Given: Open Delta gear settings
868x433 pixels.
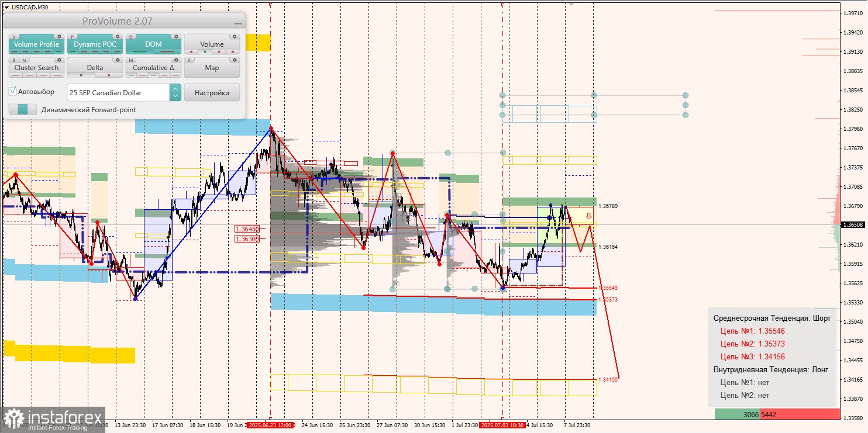Looking at the screenshot, I should click(x=118, y=60).
